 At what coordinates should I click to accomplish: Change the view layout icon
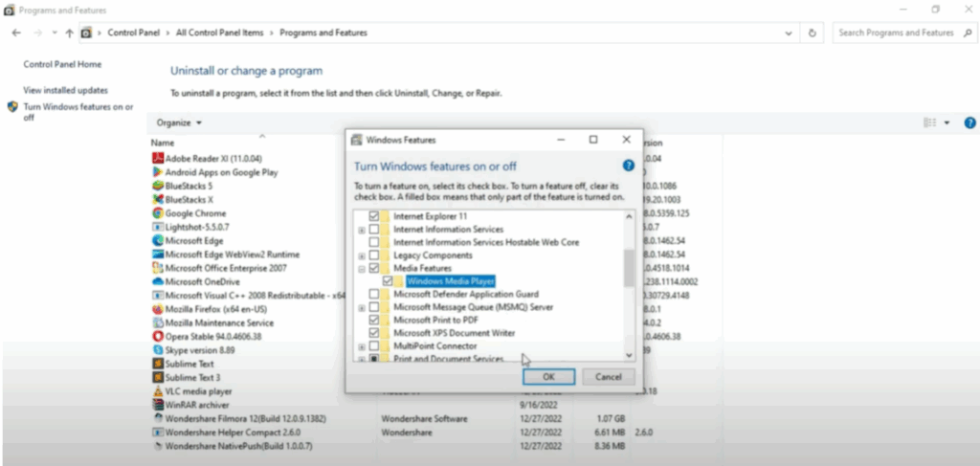(930, 123)
